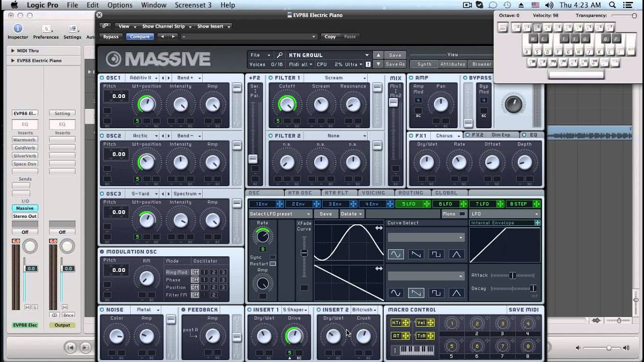644x362 pixels.
Task: Click the 5 LFO drag handle cross
Action: [427, 204]
